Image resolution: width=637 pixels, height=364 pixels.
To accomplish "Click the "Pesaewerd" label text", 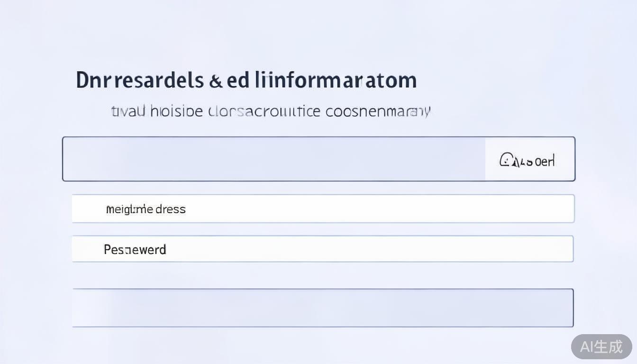I will (135, 249).
